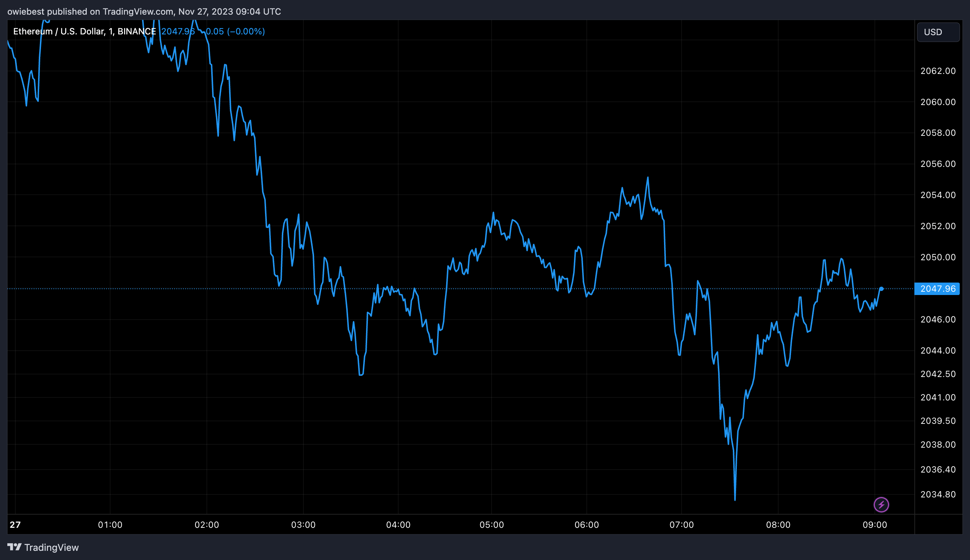The image size is (970, 560).
Task: Click the date label 27 on time axis
Action: click(15, 525)
